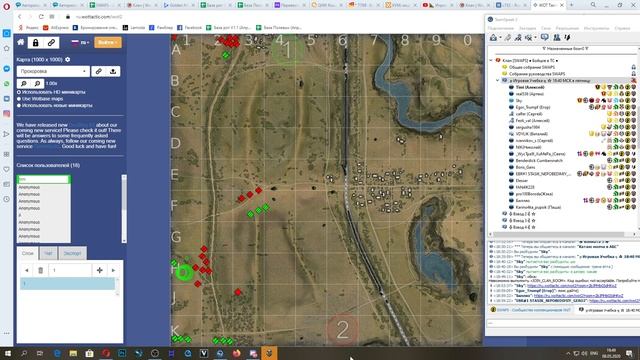Viewport: 640px width, 360px height.
Task: Go to previous slide arrow
Action: pos(27,270)
